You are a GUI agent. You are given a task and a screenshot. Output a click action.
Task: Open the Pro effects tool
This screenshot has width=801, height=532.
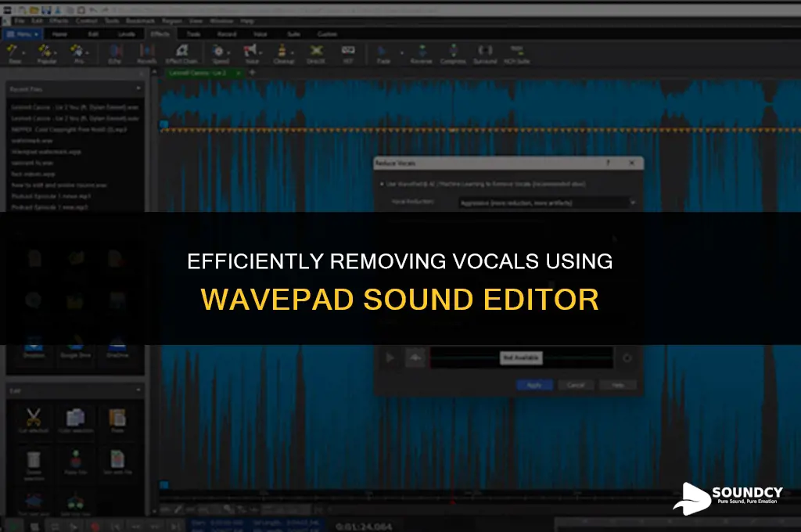(78, 54)
